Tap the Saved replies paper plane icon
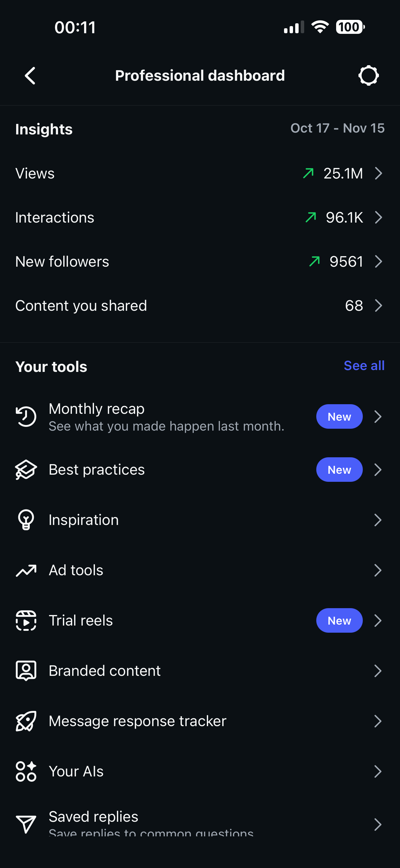This screenshot has height=868, width=400. point(26,824)
